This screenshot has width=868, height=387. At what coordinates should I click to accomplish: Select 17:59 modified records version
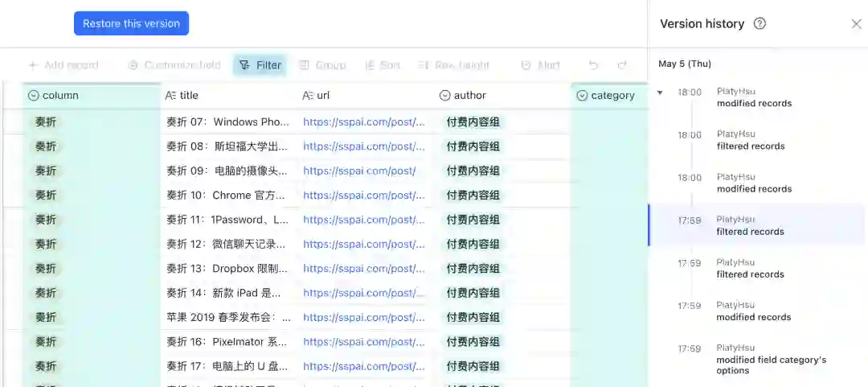click(755, 311)
